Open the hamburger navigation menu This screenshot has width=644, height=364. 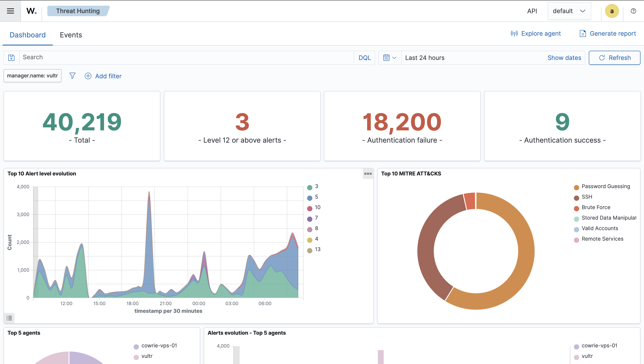pos(10,11)
